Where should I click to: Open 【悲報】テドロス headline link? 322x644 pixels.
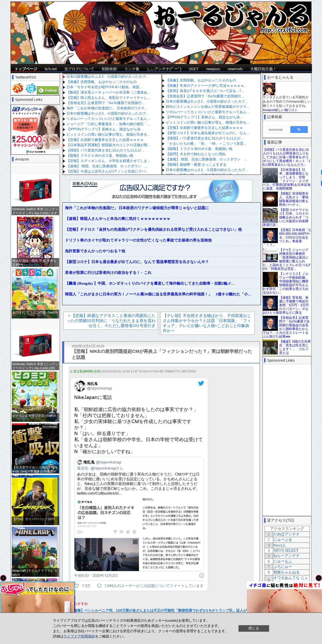tap(153, 229)
